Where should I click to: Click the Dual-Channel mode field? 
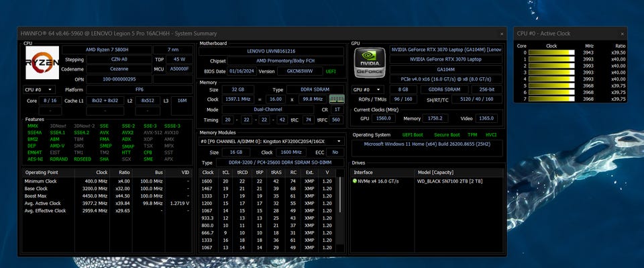coord(268,109)
